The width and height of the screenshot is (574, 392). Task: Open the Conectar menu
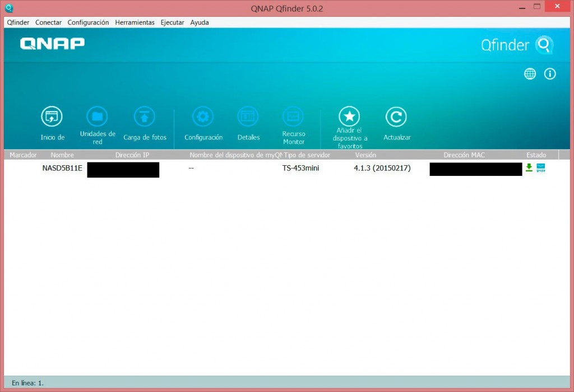pos(48,22)
